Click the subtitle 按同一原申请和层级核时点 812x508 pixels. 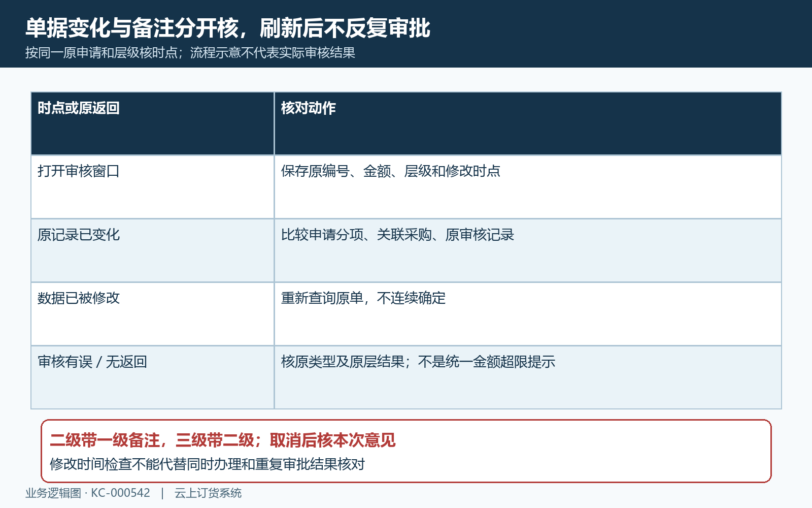[101, 53]
